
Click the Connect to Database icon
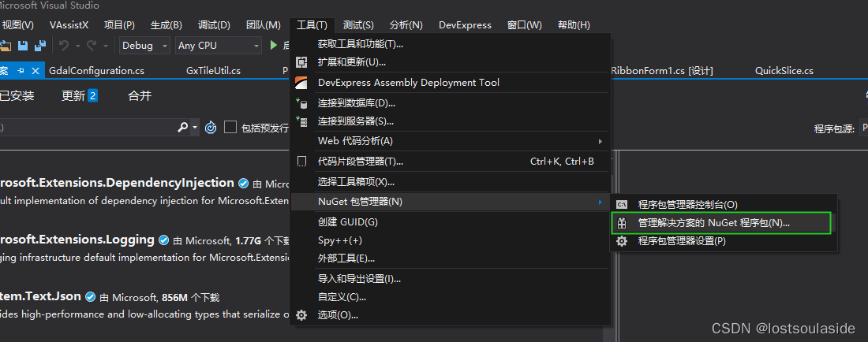(x=301, y=102)
